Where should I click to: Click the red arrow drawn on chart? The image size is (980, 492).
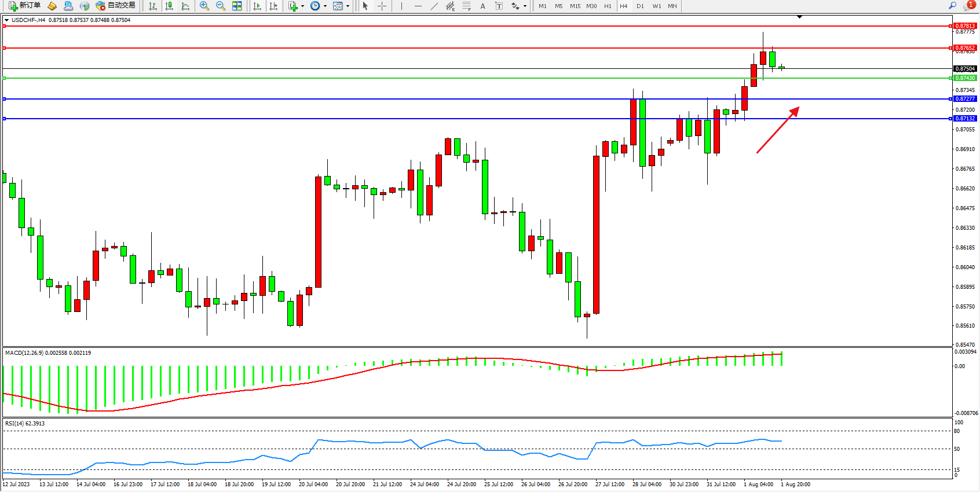(778, 130)
